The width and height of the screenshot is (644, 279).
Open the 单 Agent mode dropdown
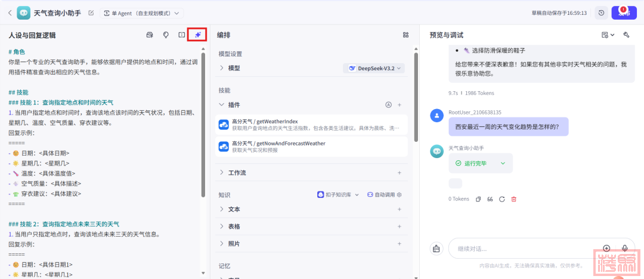(x=141, y=13)
